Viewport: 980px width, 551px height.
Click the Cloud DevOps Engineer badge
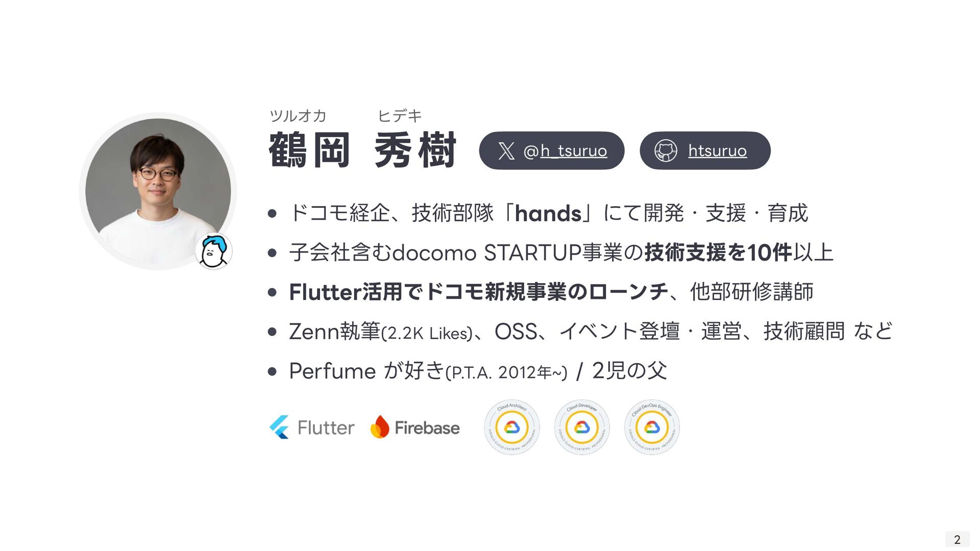pos(652,427)
